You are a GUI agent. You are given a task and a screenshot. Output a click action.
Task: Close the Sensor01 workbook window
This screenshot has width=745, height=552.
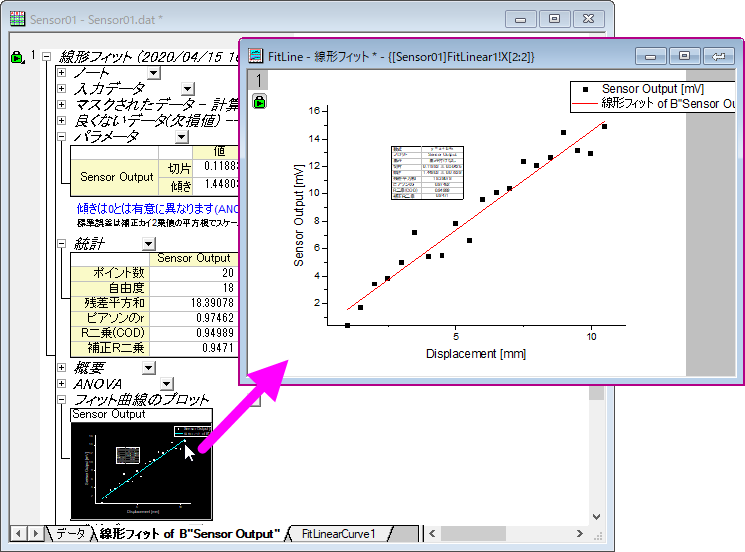[x=589, y=19]
